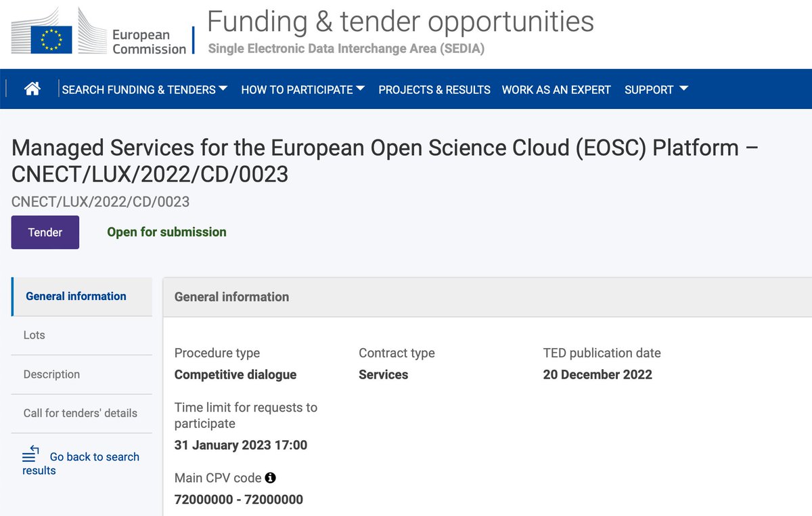Viewport: 812px width, 516px height.
Task: Click the 'TED publication date' label
Action: click(x=602, y=353)
